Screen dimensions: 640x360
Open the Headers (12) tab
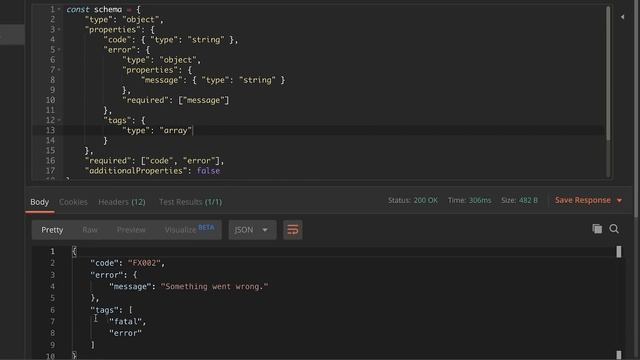(122, 202)
